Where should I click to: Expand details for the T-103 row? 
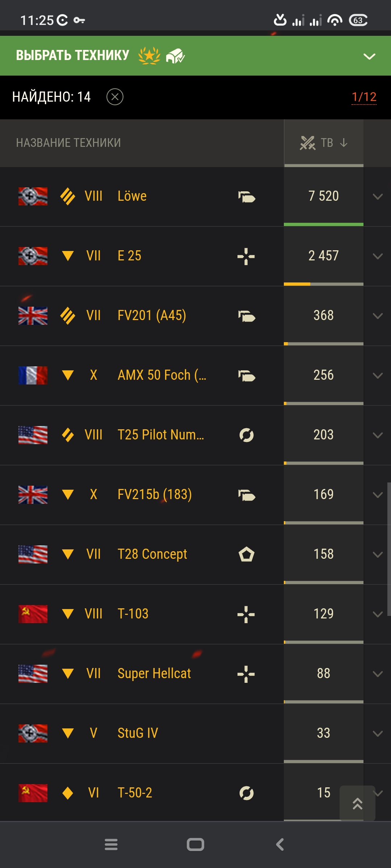click(378, 614)
